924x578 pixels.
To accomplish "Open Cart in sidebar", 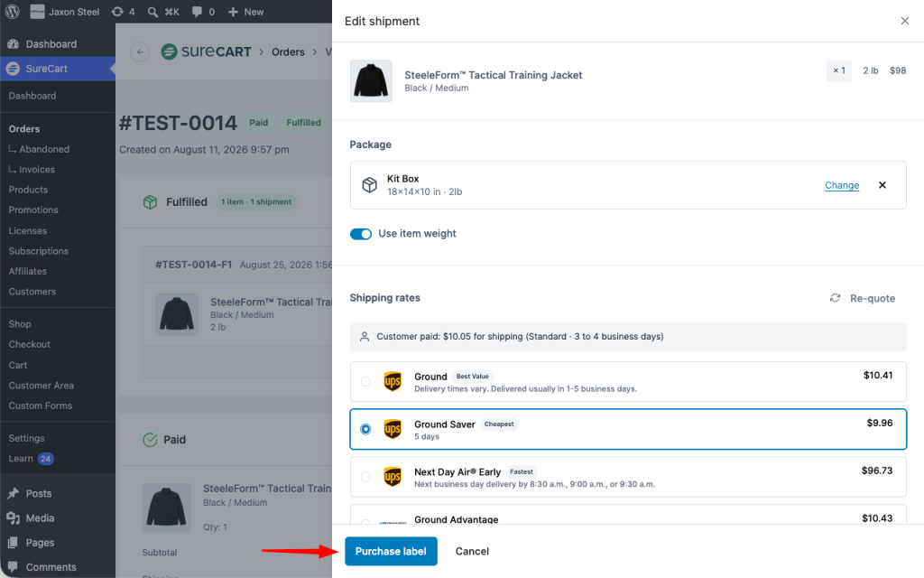I will pos(18,365).
